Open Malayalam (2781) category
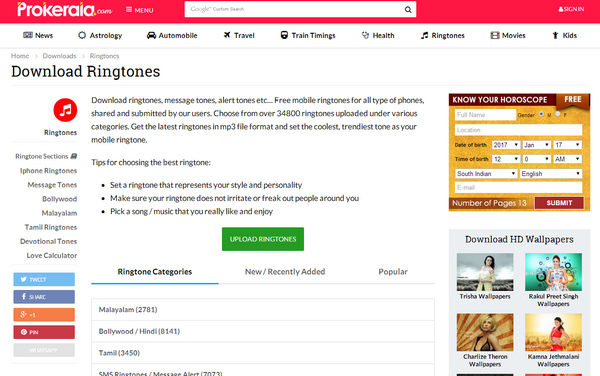Screen dimensions: 600x376 (263, 309)
